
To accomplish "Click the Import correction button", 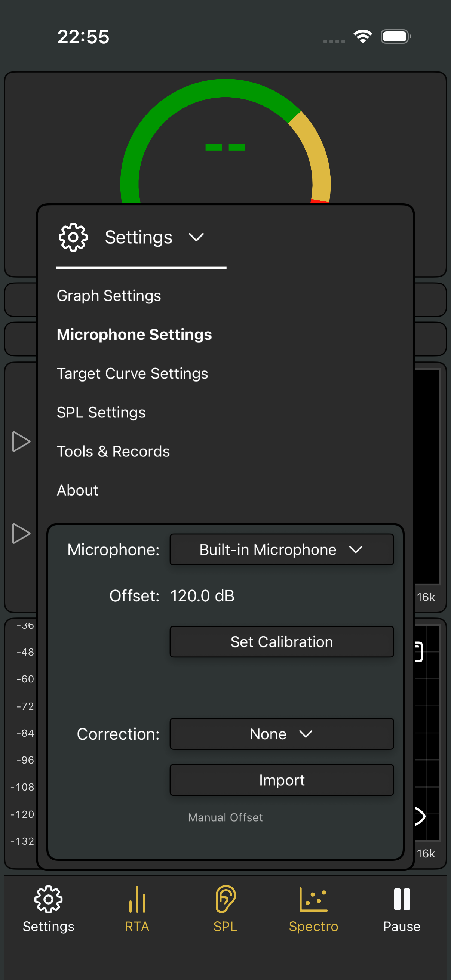I will 282,780.
